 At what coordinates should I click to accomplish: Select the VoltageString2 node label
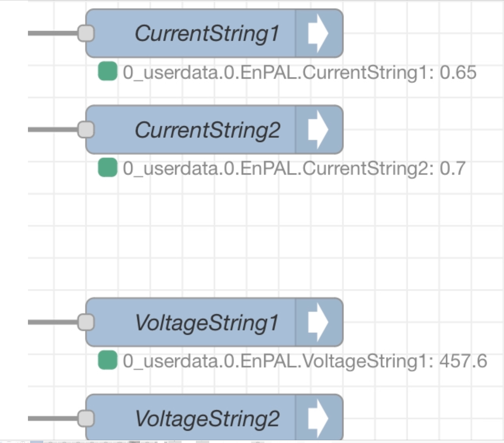pos(207,419)
